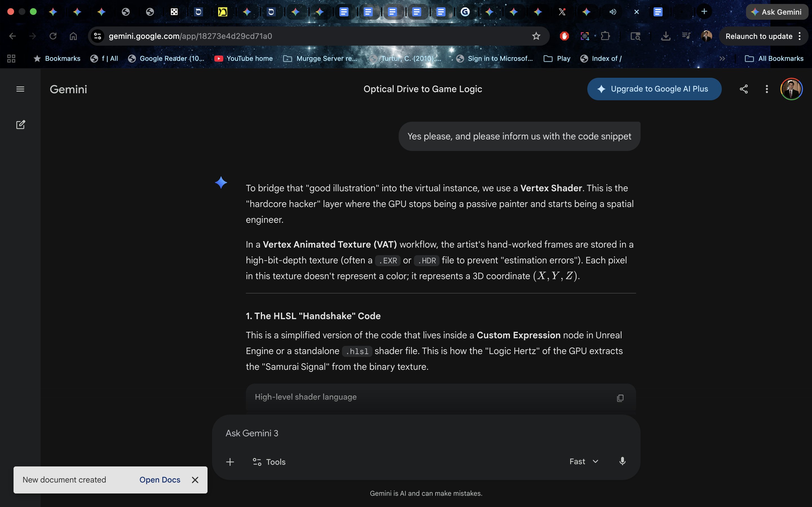Open the Play bookmarks folder
Image resolution: width=812 pixels, height=507 pixels.
tap(557, 59)
